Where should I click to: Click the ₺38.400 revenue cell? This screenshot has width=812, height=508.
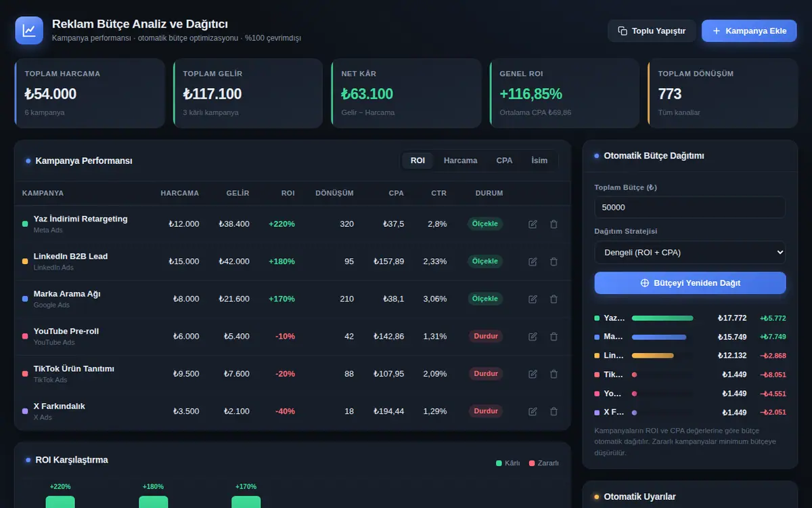pos(234,224)
